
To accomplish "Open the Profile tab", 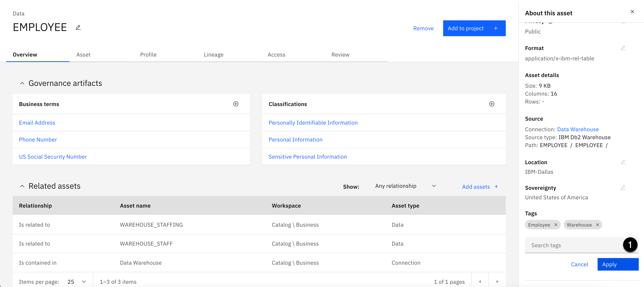I will coord(148,55).
